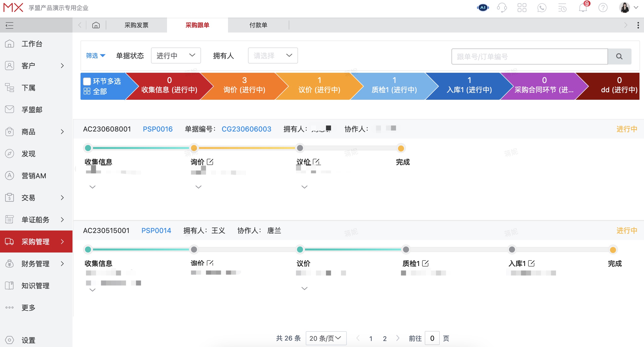Open the app grid launcher
644x347 pixels.
click(x=522, y=8)
